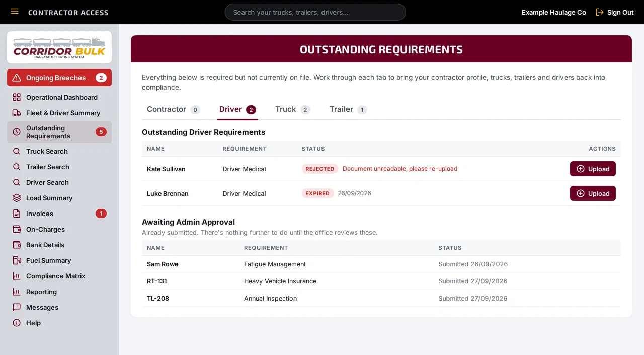Open the hamburger menu icon
This screenshot has width=644, height=355.
pyautogui.click(x=15, y=11)
